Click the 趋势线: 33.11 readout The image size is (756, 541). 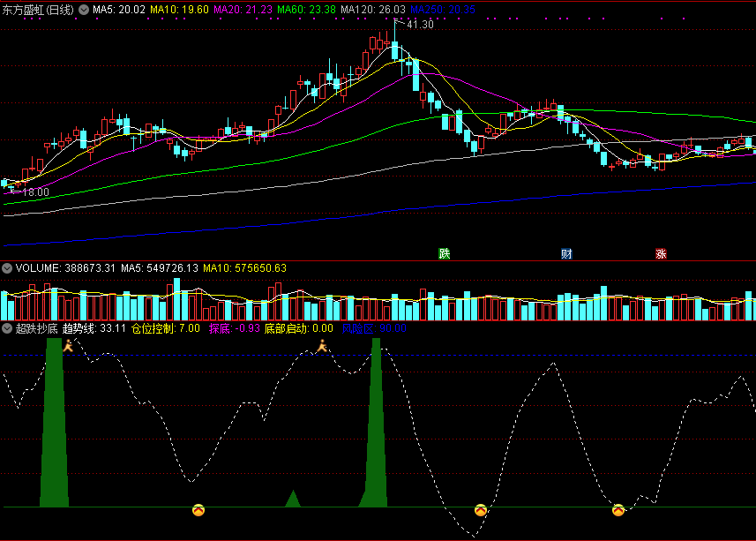click(x=94, y=329)
